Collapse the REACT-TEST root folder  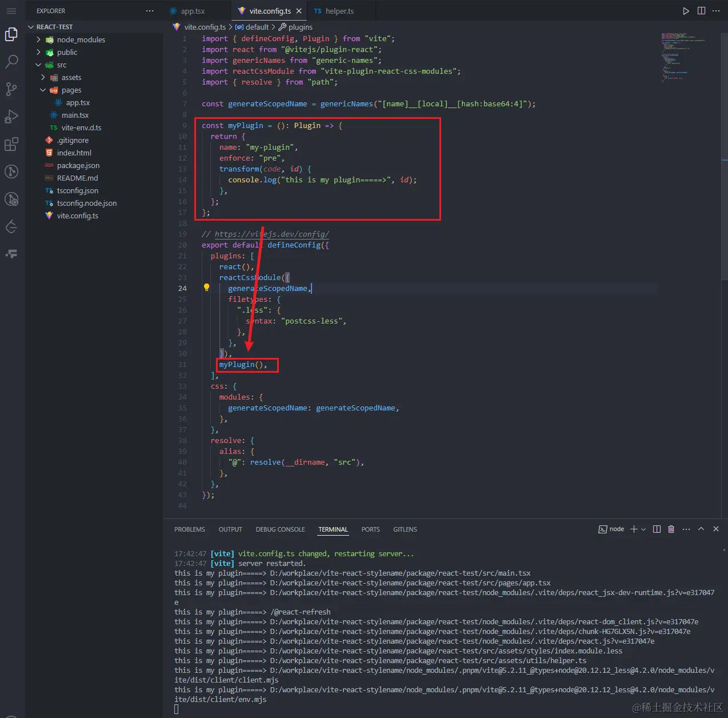(x=31, y=27)
